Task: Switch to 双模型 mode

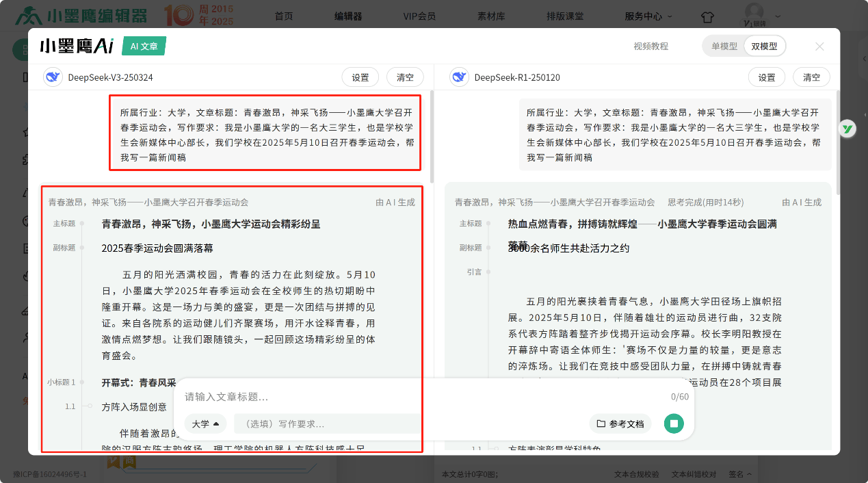Action: pyautogui.click(x=764, y=47)
